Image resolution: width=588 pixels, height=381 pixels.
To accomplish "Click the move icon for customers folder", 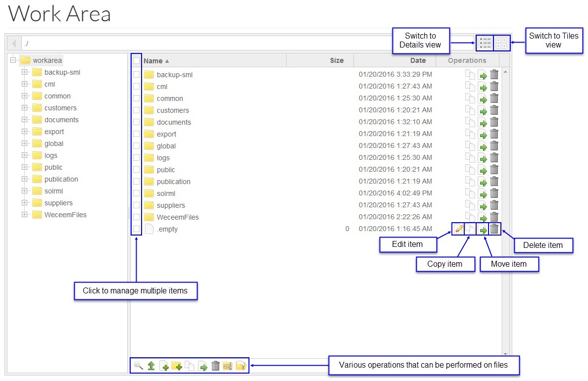I will point(483,110).
